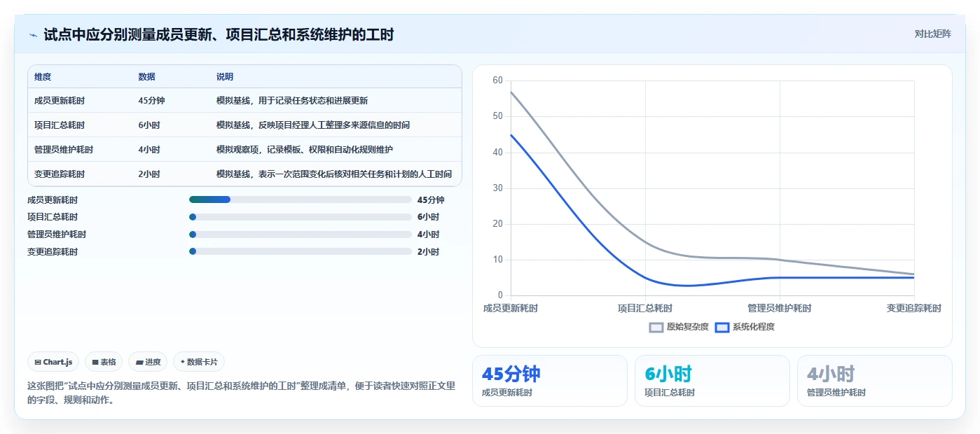Click the panel title about 试点中应分别测量
The height and width of the screenshot is (434, 980).
tap(219, 34)
